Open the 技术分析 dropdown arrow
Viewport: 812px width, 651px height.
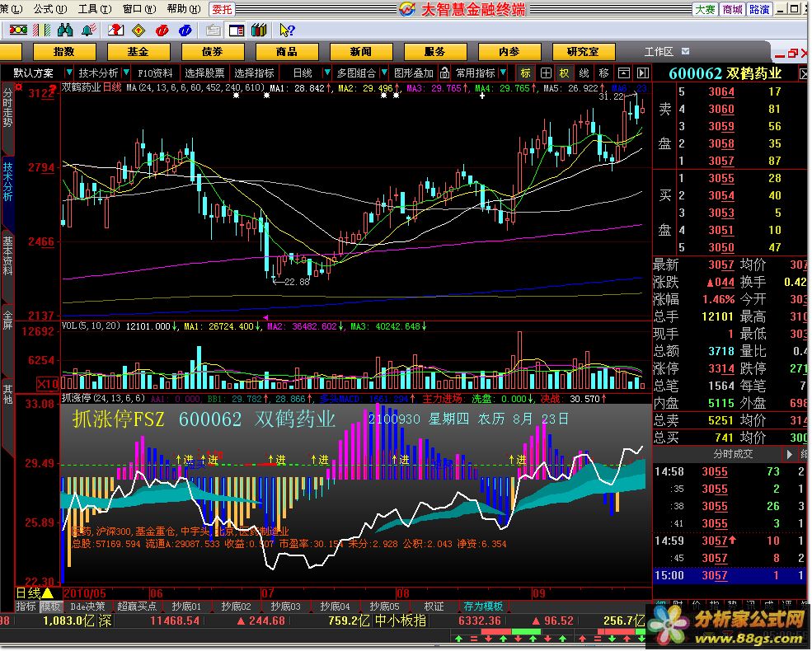(126, 73)
